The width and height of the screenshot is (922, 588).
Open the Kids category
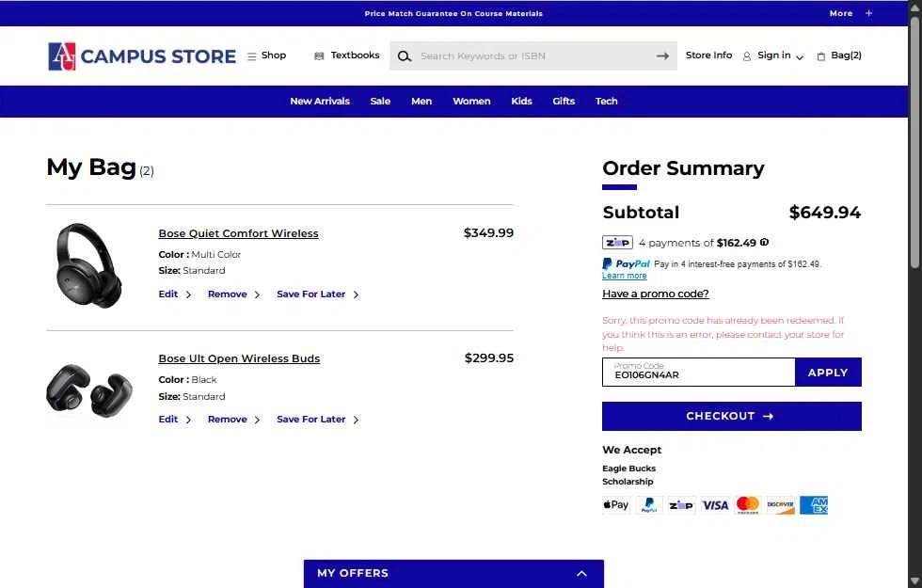click(x=521, y=102)
